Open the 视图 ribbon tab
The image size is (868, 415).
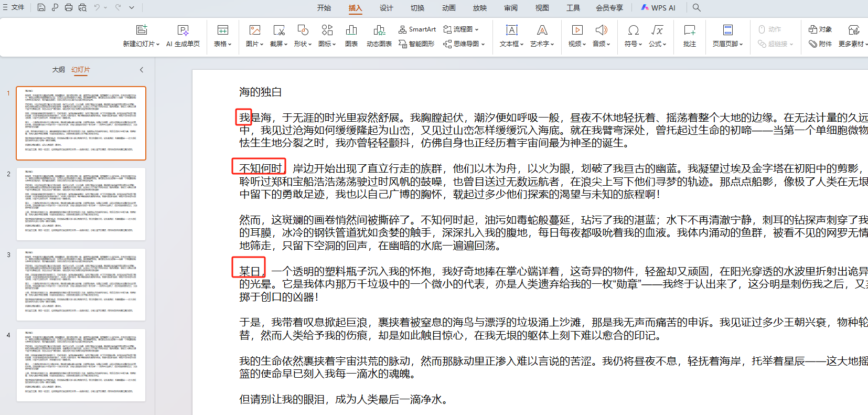[542, 8]
